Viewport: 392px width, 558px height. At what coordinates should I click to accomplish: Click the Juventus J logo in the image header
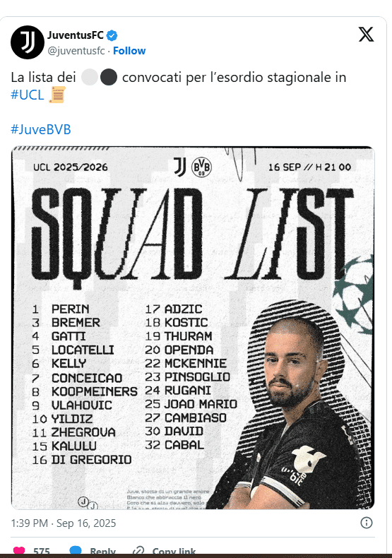180,167
